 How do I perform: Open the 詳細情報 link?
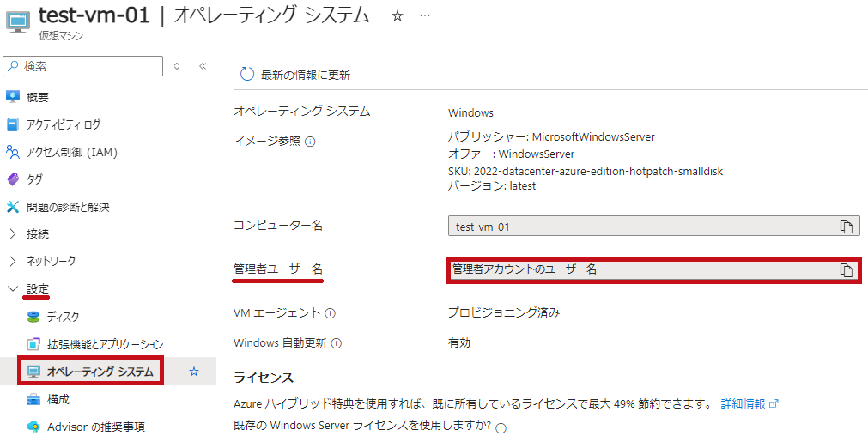click(x=750, y=403)
